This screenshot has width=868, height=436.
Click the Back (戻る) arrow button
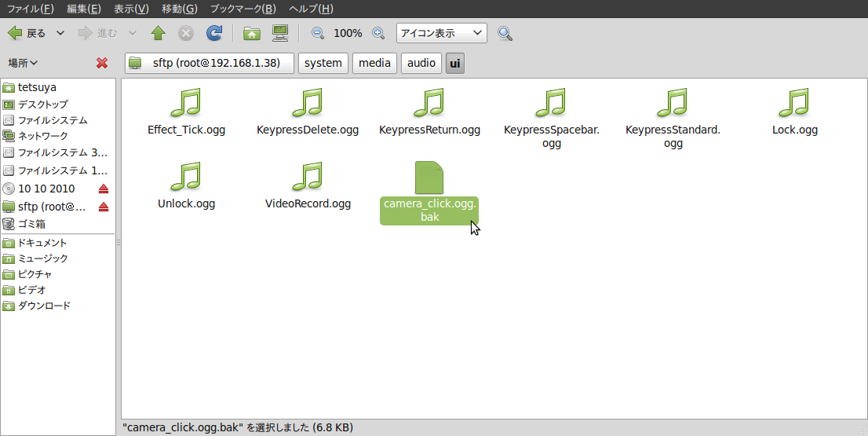(x=27, y=33)
